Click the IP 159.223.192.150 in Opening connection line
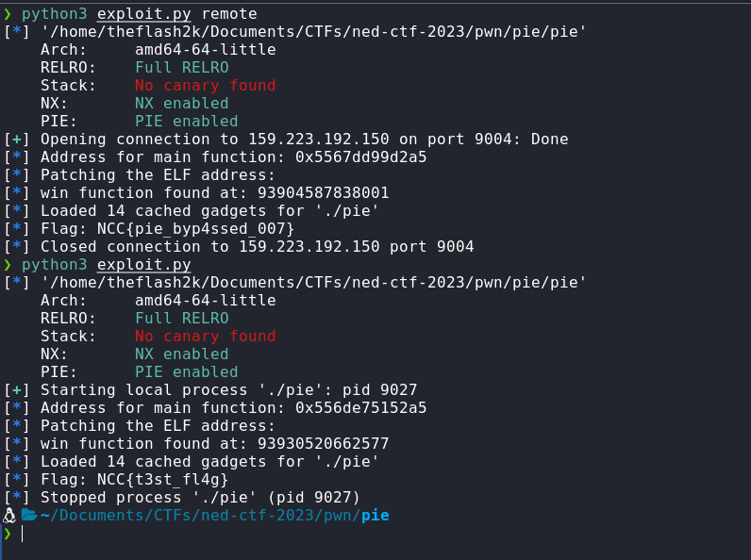Viewport: 751px width, 560px height. pyautogui.click(x=319, y=140)
